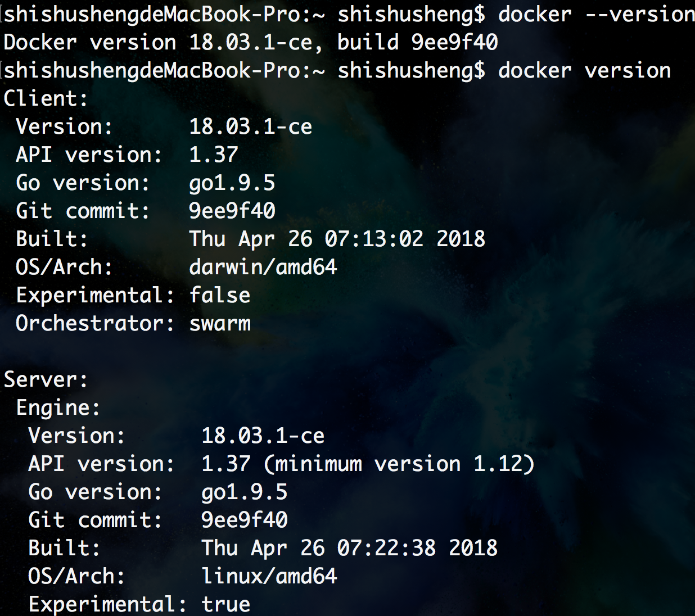The width and height of the screenshot is (695, 616).
Task: Click the '(minimum version 1.12)' text
Action: coord(399,464)
